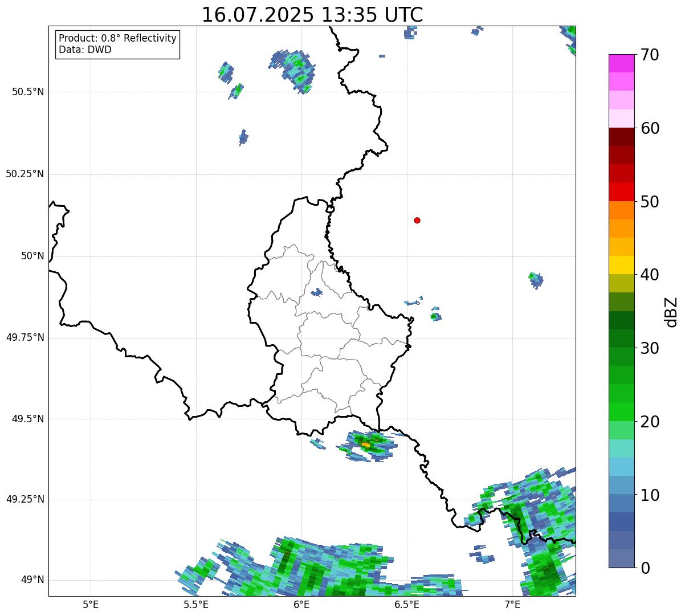Click the dBZ colorbar axis label
The width and height of the screenshot is (685, 616).
[671, 311]
